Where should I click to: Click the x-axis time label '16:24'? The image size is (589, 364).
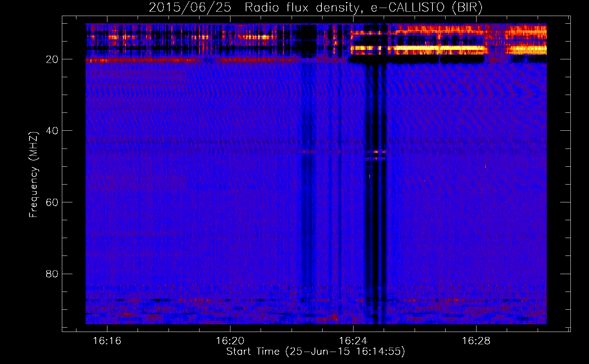point(353,341)
